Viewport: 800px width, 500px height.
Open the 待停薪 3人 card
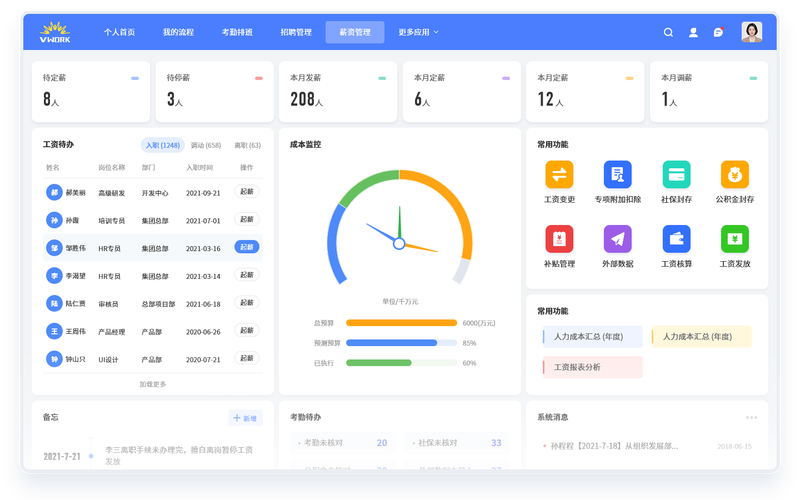(x=214, y=92)
